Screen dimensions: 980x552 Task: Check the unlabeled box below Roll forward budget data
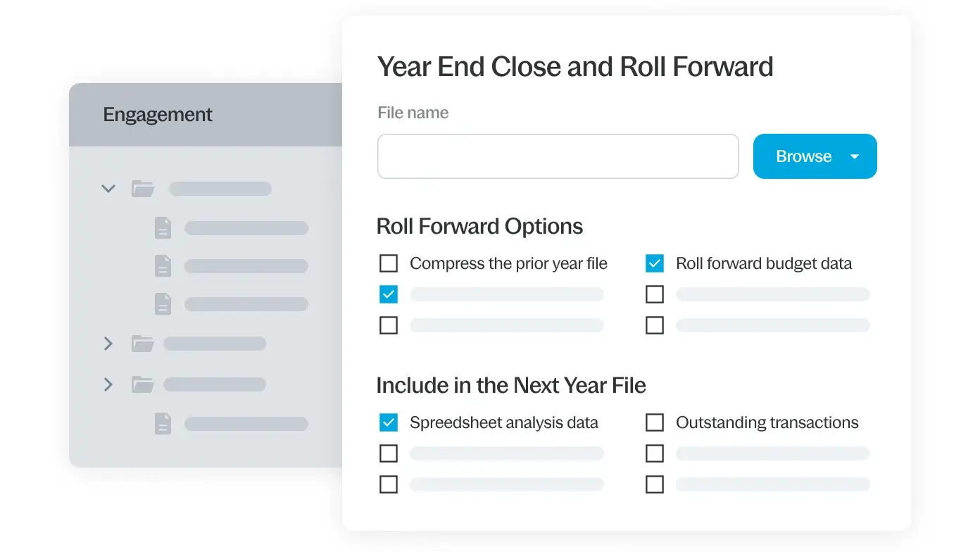click(x=655, y=294)
